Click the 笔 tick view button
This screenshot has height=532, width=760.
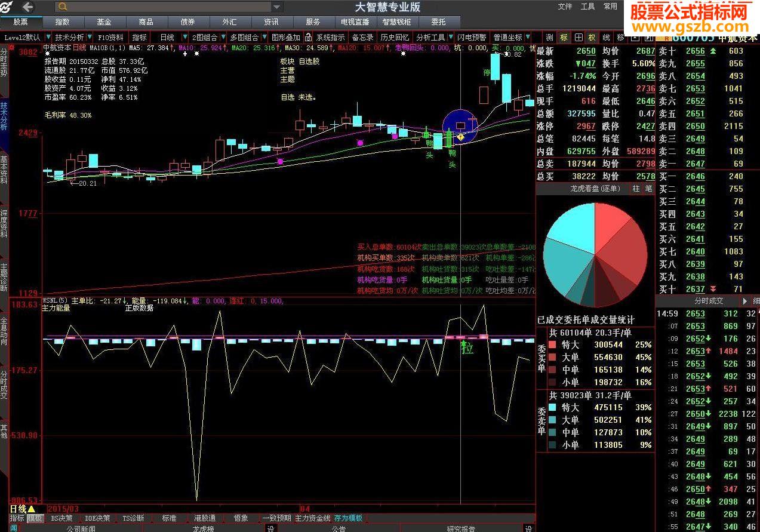point(648,188)
